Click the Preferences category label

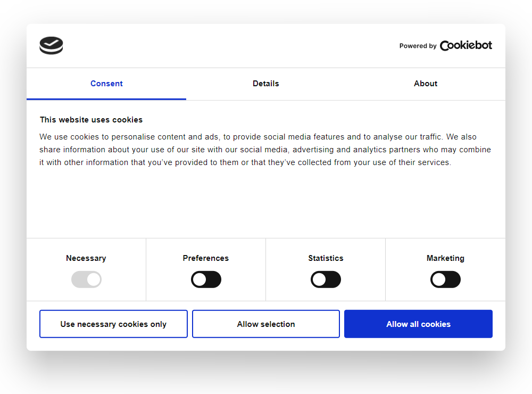[x=206, y=258]
